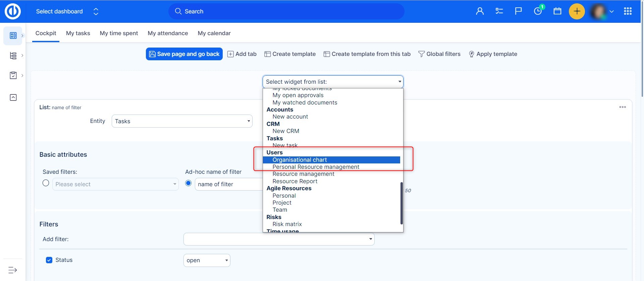Open the calendar icon in top bar
Image resolution: width=644 pixels, height=281 pixels.
(x=557, y=11)
